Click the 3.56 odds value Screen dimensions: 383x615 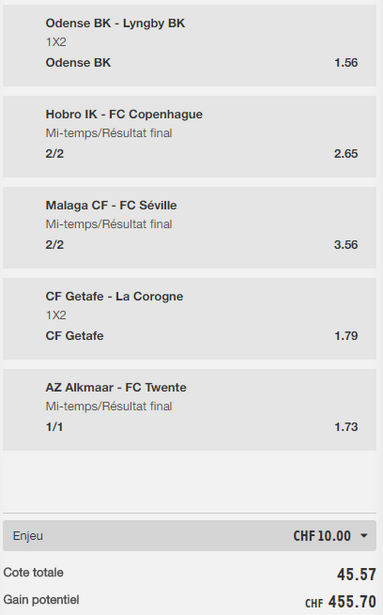click(x=346, y=245)
